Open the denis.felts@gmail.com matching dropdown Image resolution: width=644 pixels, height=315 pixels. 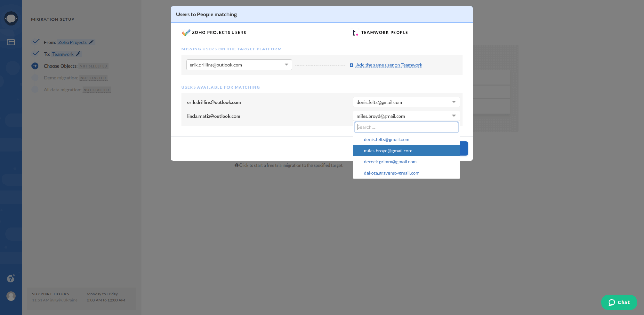[406, 102]
